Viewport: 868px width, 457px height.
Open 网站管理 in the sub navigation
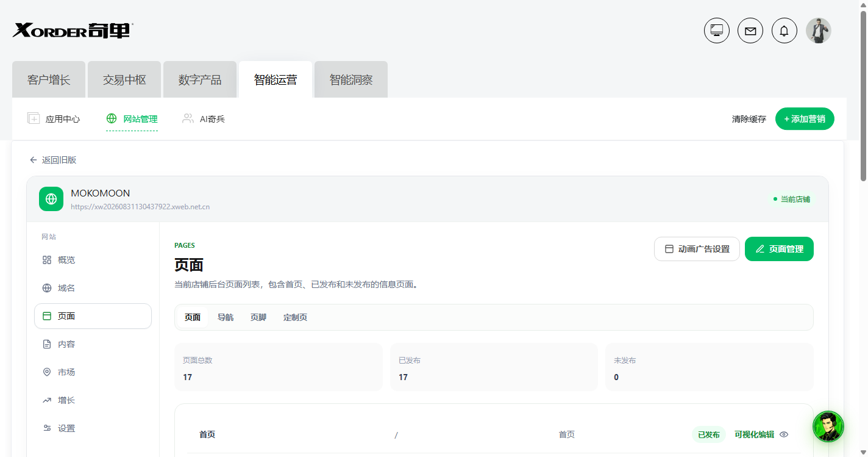[132, 119]
